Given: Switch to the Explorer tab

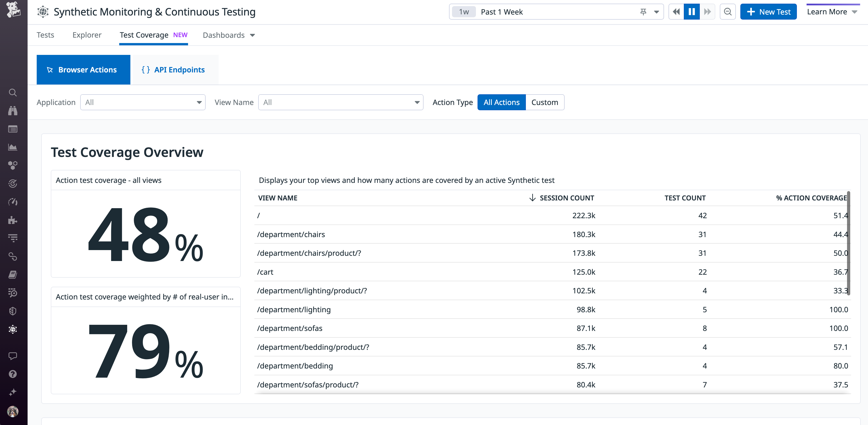Looking at the screenshot, I should (87, 35).
